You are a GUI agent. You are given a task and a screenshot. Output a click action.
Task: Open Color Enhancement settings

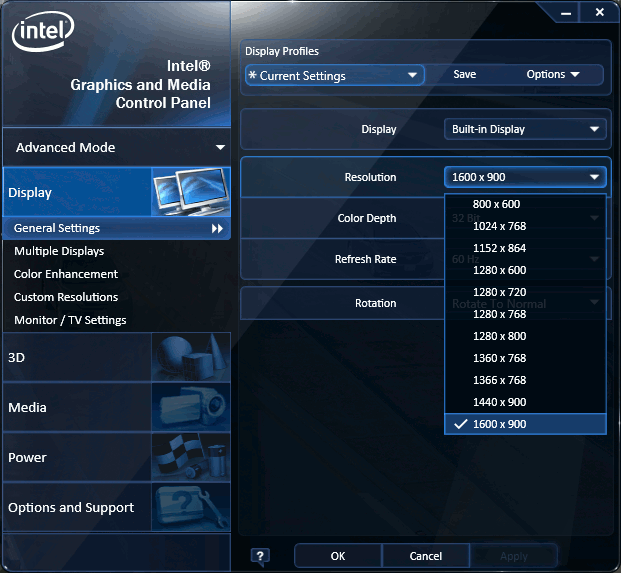66,274
